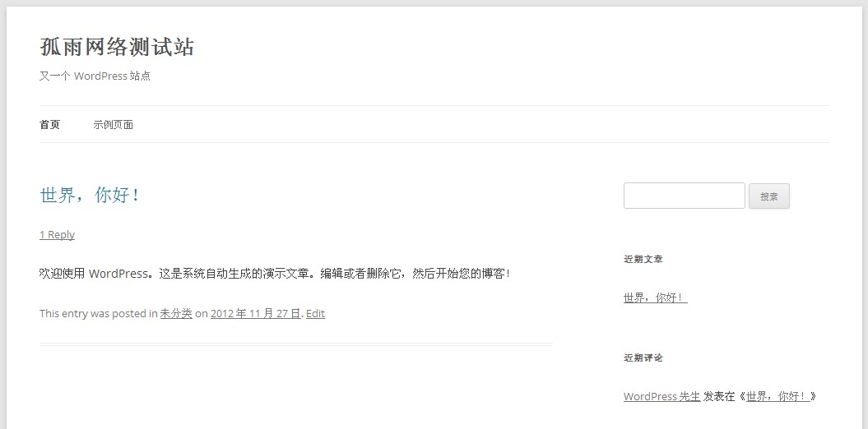Open the 2012 年 11 月 27 日 date link

coord(256,313)
